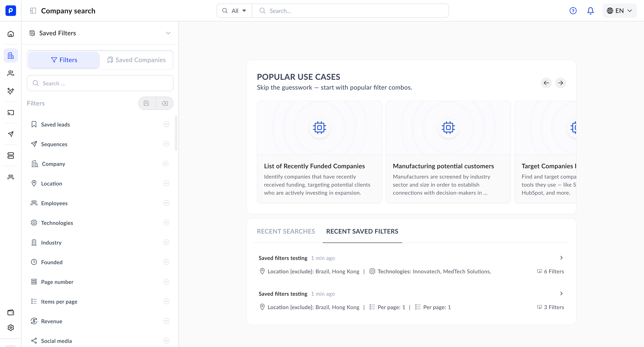This screenshot has width=644, height=347.
Task: Click the save filters disk icon
Action: pos(146,103)
